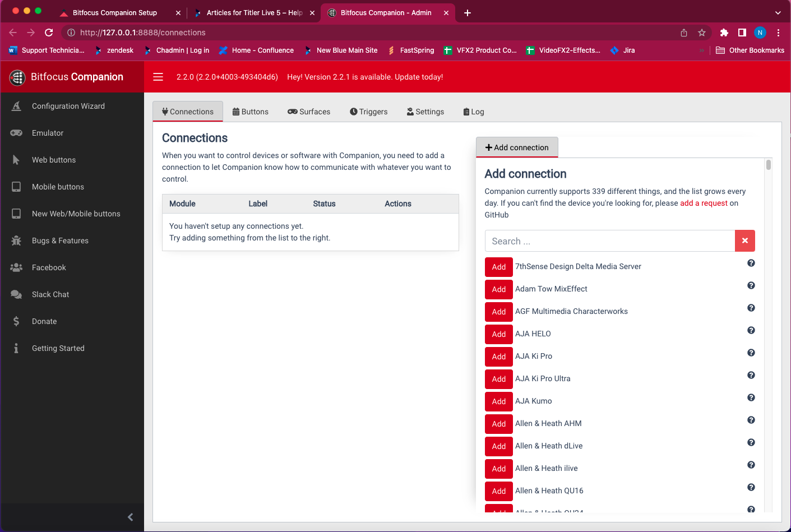This screenshot has height=532, width=791.
Task: Open the Emulator gamepad icon
Action: [x=16, y=133]
